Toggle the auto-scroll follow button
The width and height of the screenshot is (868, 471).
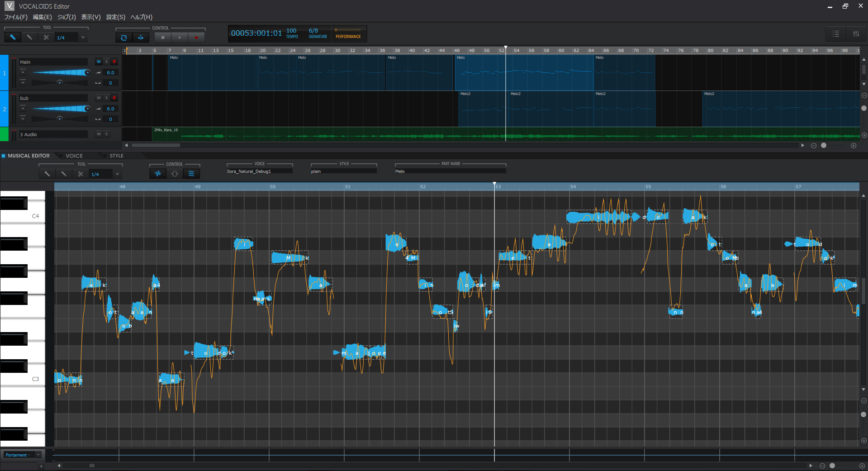click(x=141, y=38)
